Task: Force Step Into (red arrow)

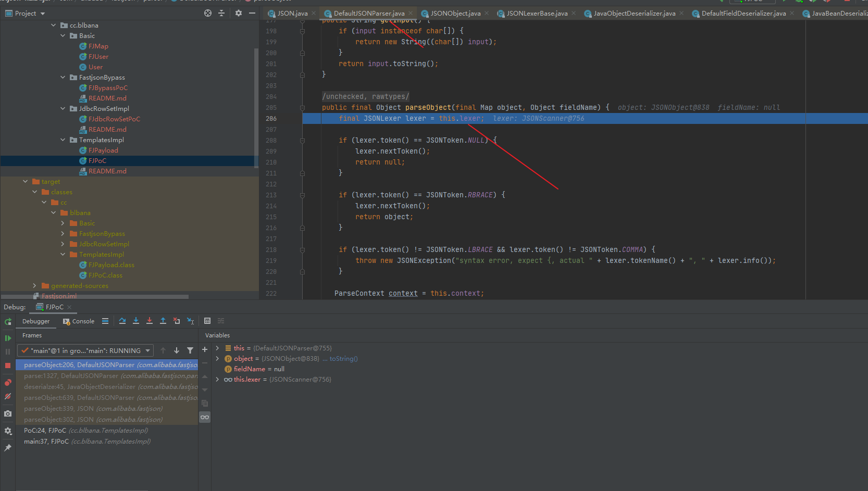Action: point(150,321)
